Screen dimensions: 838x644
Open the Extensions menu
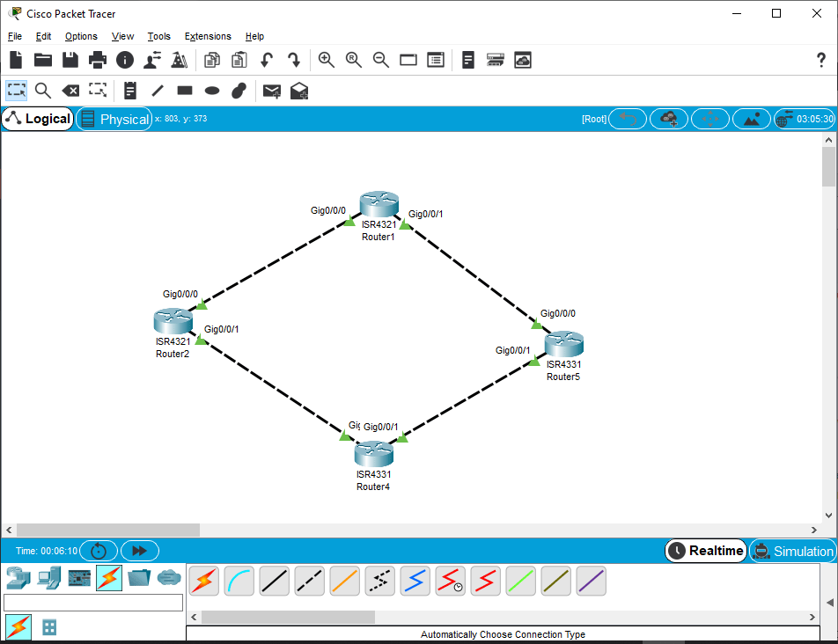point(208,36)
